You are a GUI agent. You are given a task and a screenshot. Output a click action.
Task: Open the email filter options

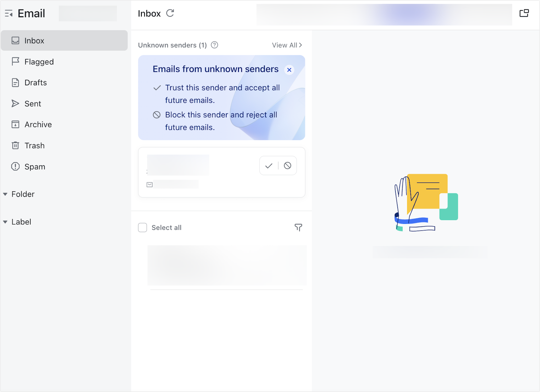[x=299, y=227]
